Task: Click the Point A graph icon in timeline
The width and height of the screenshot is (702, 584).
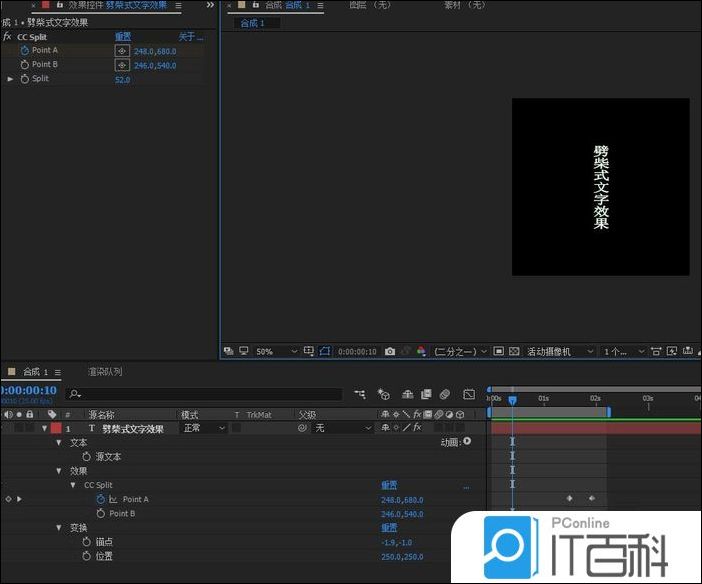Action: pos(113,499)
